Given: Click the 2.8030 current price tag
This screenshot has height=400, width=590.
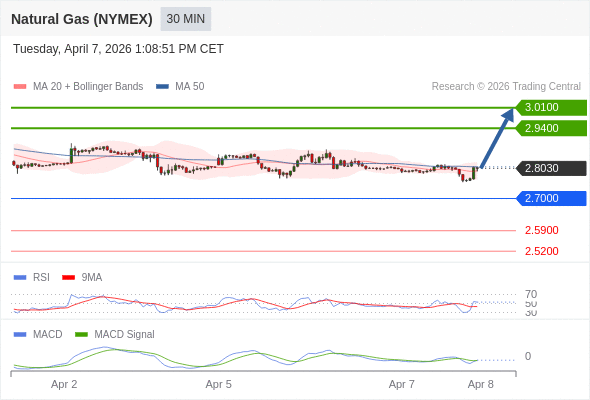Looking at the screenshot, I should coord(551,168).
